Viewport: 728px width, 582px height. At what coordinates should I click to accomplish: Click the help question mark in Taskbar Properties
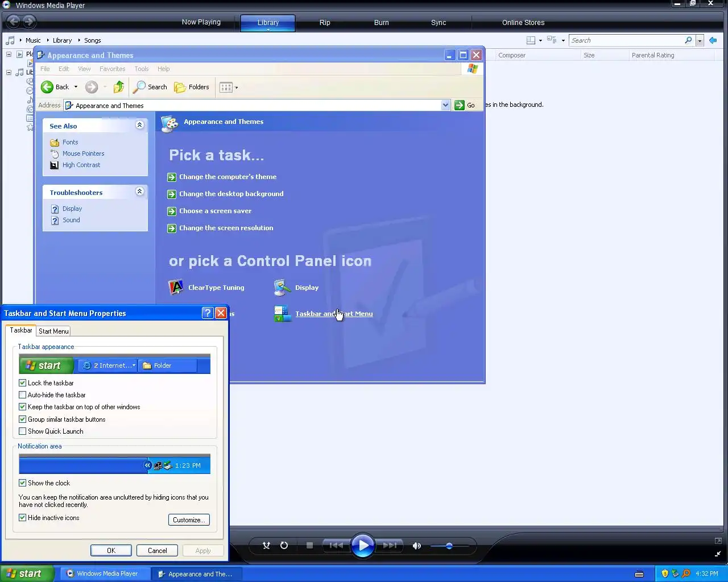(208, 313)
